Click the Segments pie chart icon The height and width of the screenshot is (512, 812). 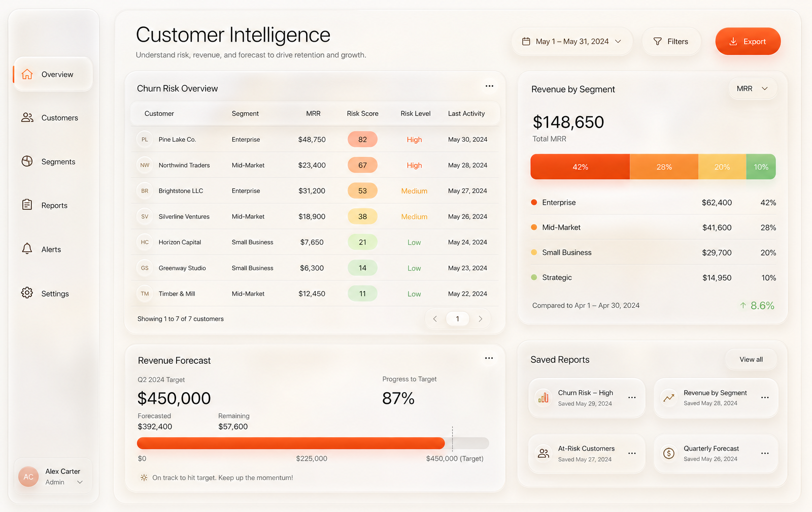(x=27, y=161)
